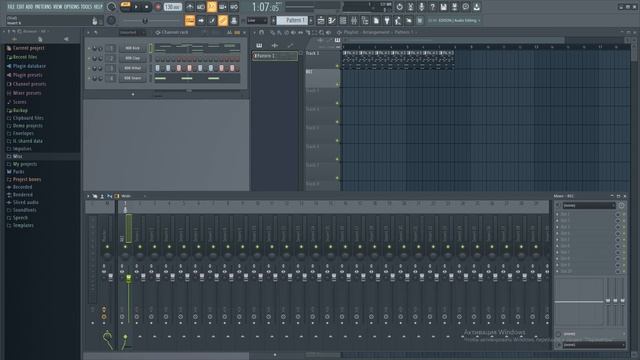Click the undo history icon

coord(400,7)
